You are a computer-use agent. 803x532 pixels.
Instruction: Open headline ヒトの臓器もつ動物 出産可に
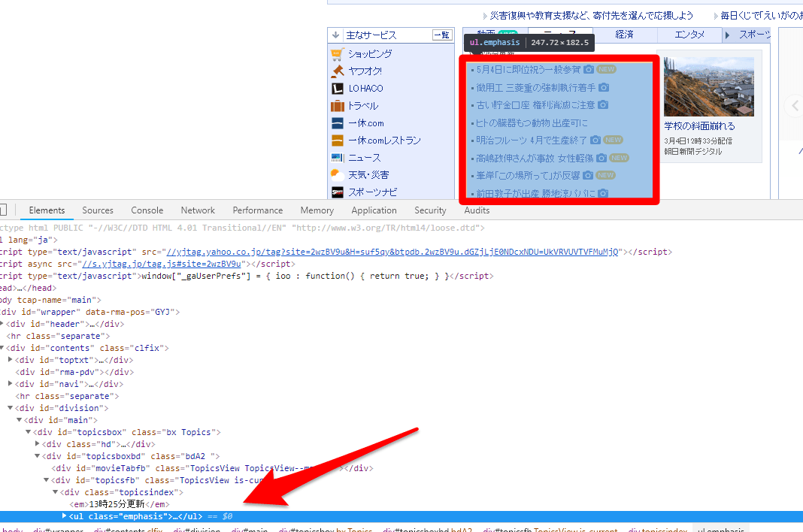tap(532, 123)
